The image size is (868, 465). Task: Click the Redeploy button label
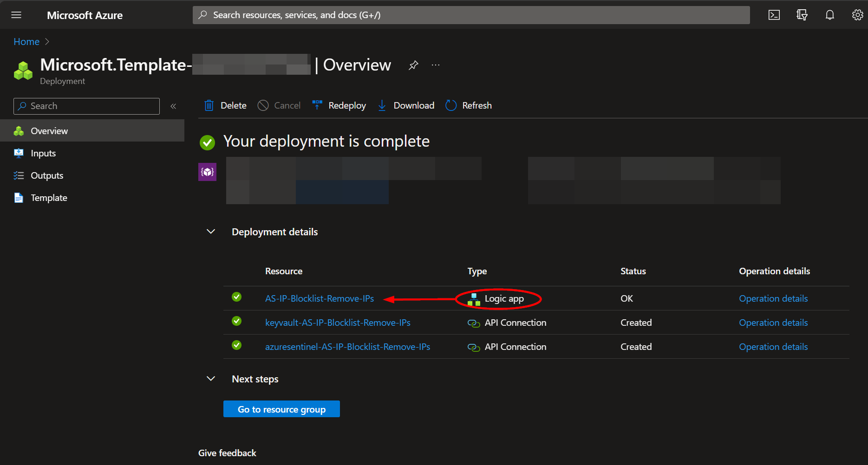click(x=347, y=105)
